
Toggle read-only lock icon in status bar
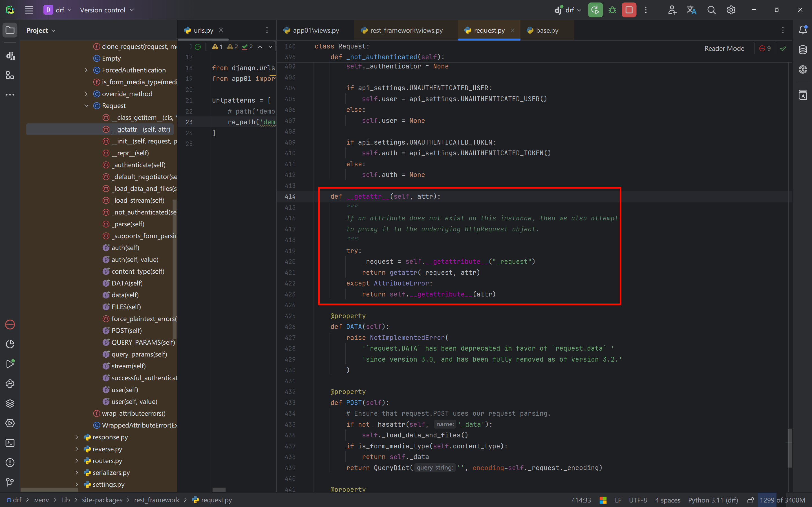(x=751, y=500)
